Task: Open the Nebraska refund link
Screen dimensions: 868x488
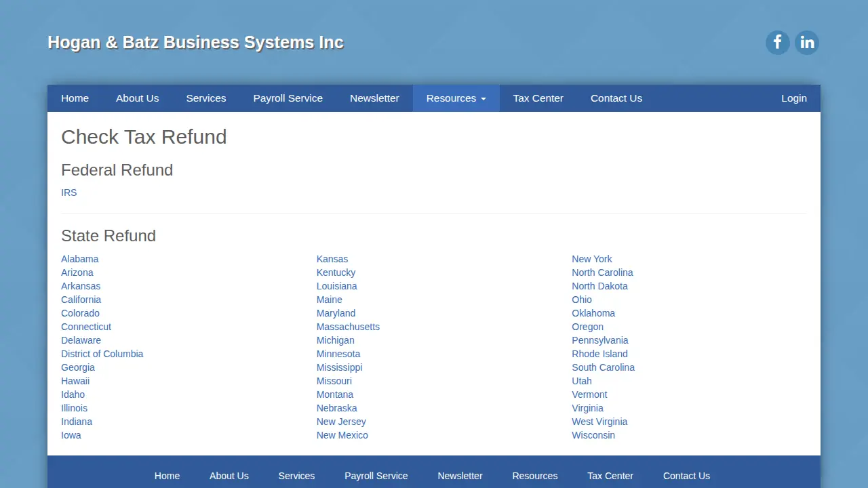Action: (337, 408)
